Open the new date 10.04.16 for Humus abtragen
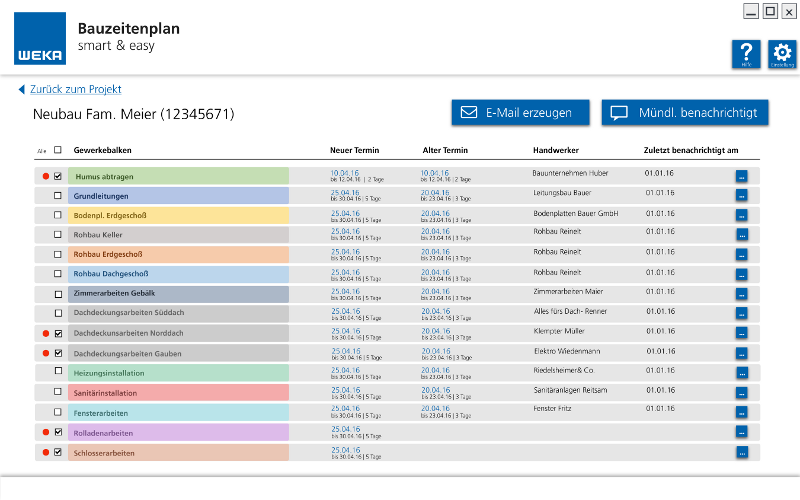 [344, 172]
